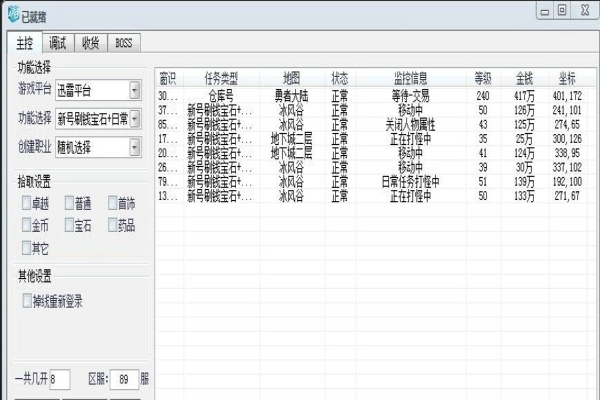600x400 pixels.
Task: Select the 仓库号 task row
Action: (375, 96)
